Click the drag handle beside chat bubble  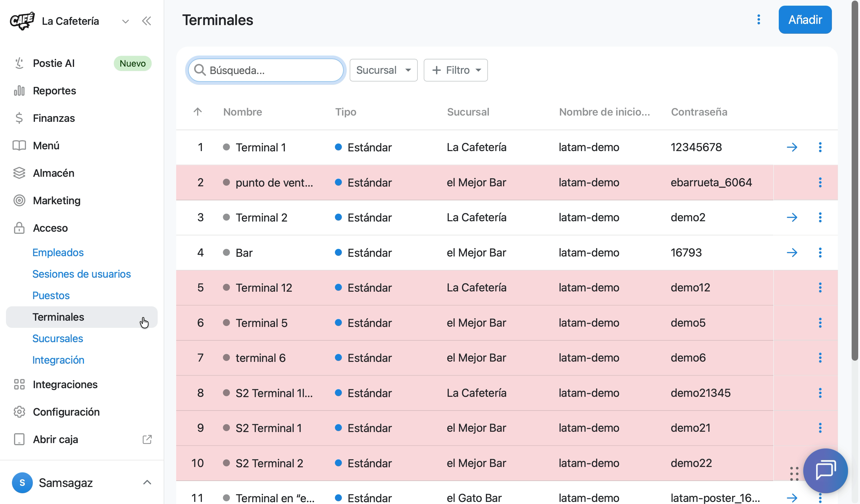point(794,474)
